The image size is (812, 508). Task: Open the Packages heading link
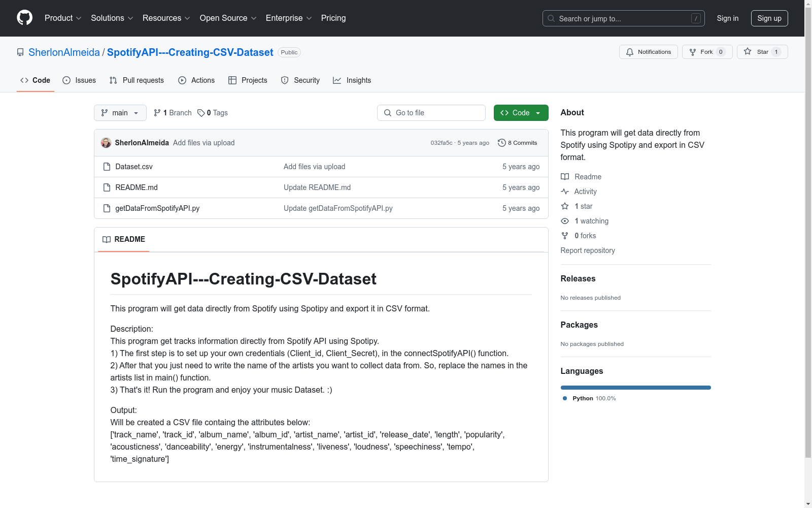pyautogui.click(x=579, y=325)
